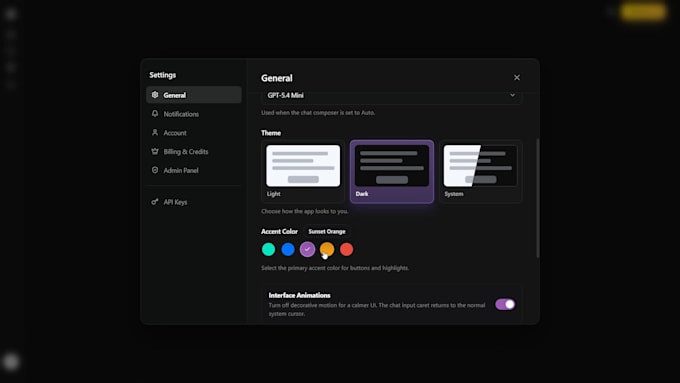Click 'Used when the chat composer' helper text
This screenshot has width=680, height=383.
[318, 113]
